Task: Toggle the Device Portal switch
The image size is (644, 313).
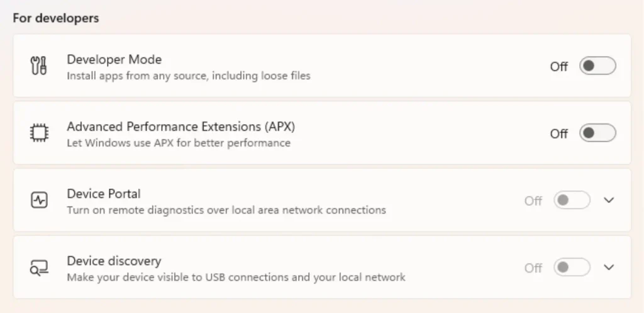Action: 572,200
